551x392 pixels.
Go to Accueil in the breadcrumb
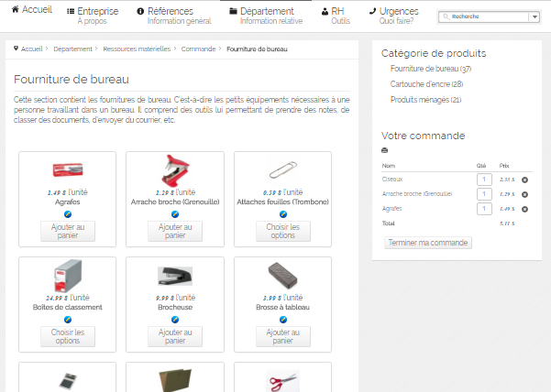31,49
